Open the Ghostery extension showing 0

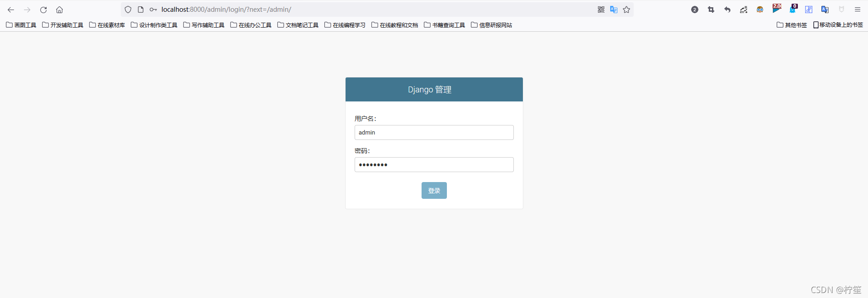[793, 9]
